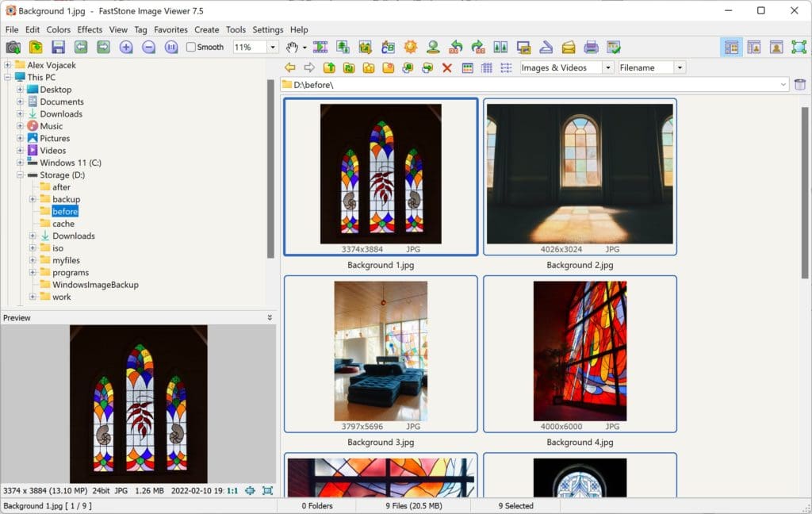812x514 pixels.
Task: Open the adjust lighting sun icon
Action: [x=411, y=47]
